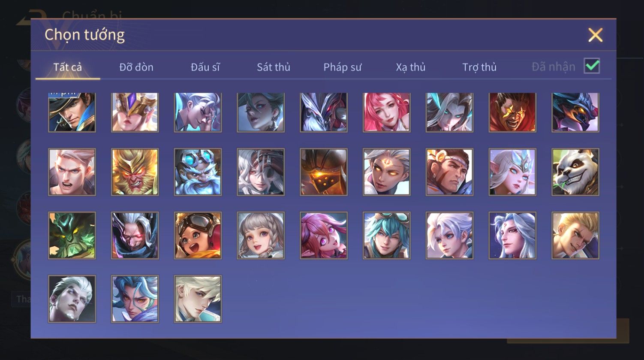This screenshot has width=644, height=360.
Task: Uncheck the Đã nhận checkbox
Action: [592, 66]
